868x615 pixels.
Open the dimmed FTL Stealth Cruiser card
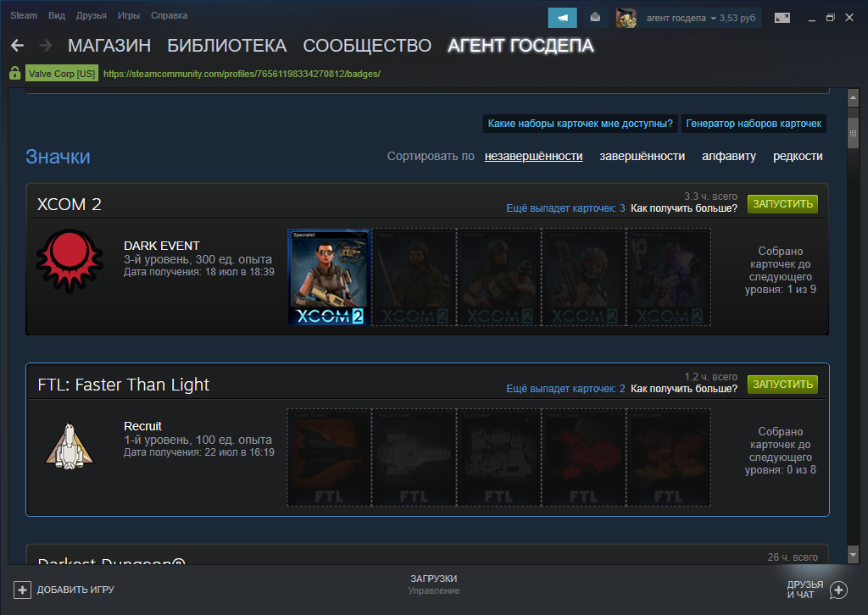(329, 457)
